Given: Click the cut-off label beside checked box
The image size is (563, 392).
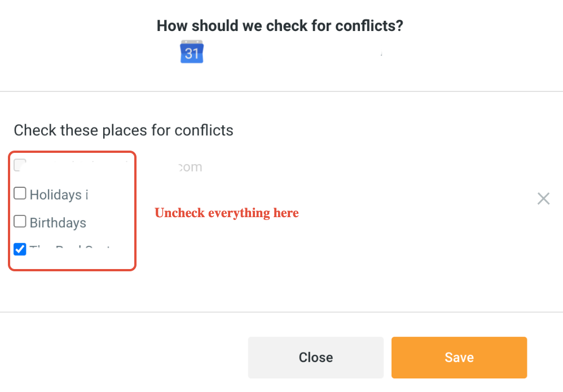Looking at the screenshot, I should point(72,249).
